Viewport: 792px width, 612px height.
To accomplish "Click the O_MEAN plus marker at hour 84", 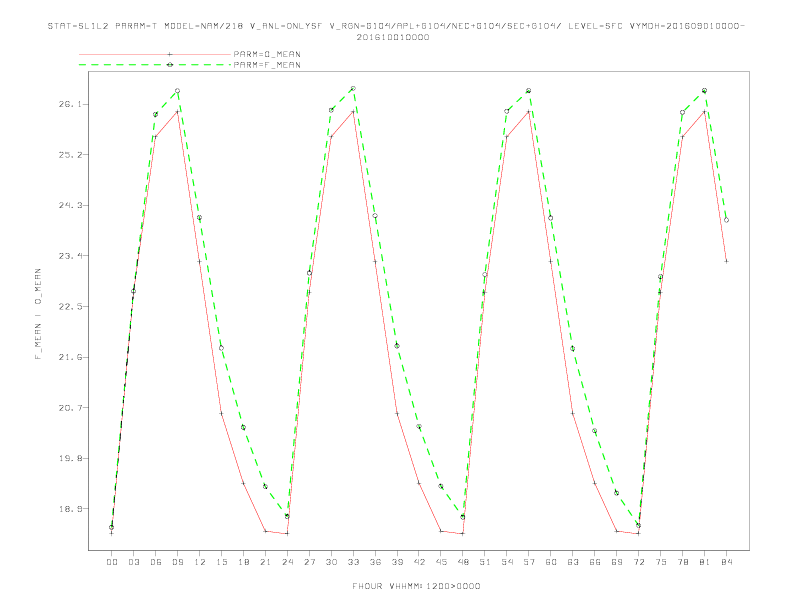I will point(726,261).
